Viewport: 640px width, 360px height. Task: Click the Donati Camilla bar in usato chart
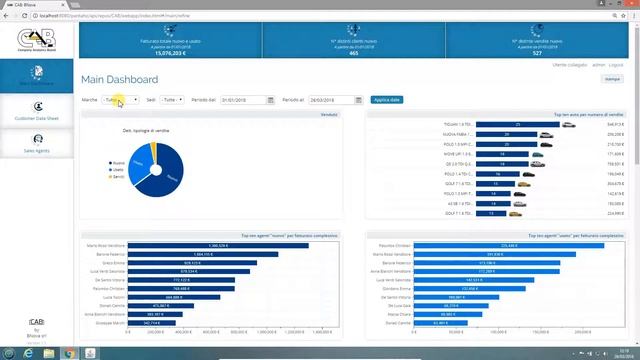tap(441, 323)
